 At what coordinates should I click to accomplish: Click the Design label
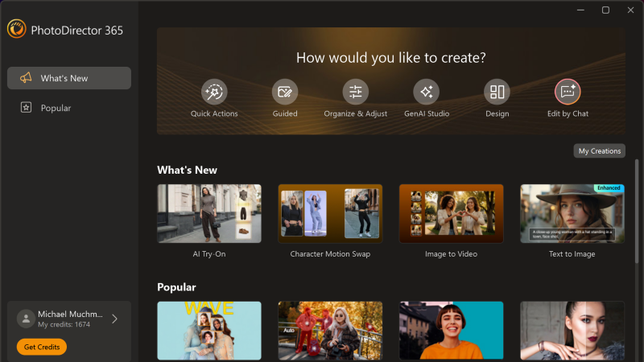497,113
